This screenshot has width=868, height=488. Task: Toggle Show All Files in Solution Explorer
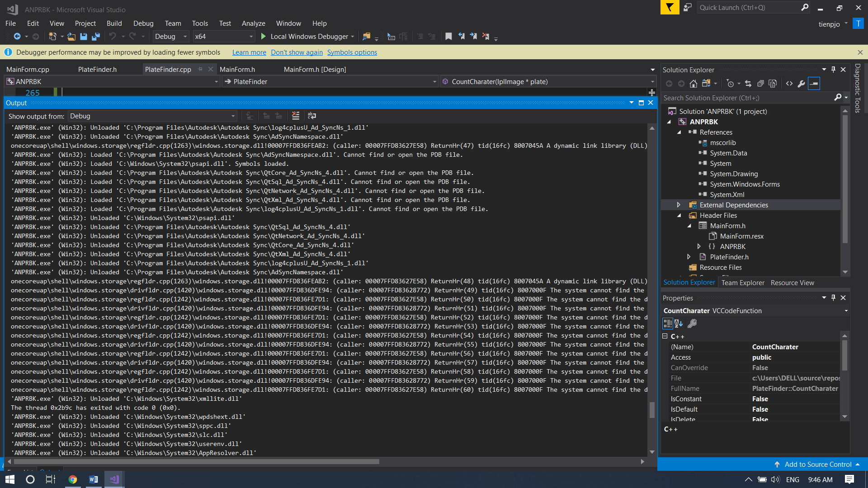[773, 84]
